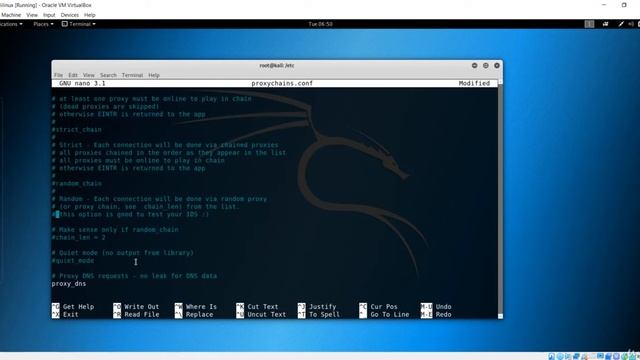Image resolution: width=640 pixels, height=360 pixels.
Task: Click the Redo shortcut label
Action: (443, 314)
